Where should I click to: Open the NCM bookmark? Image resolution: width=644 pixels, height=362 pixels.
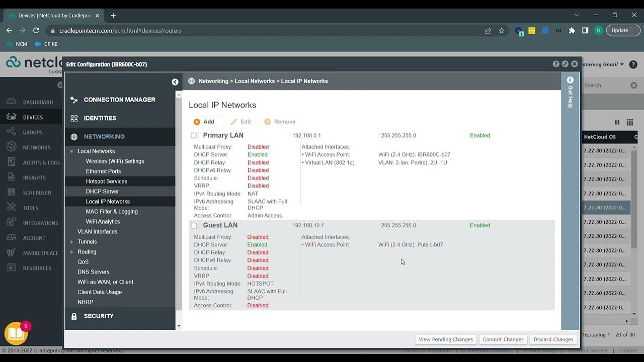17,44
